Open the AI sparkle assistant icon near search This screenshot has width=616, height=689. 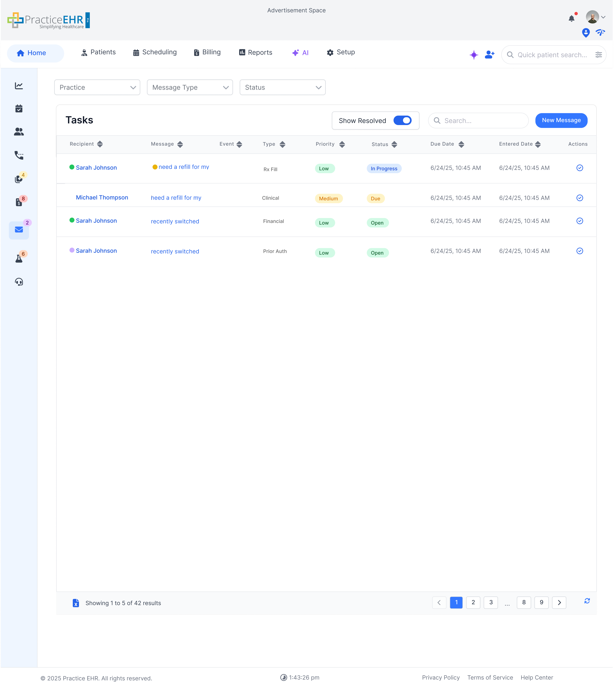tap(474, 55)
